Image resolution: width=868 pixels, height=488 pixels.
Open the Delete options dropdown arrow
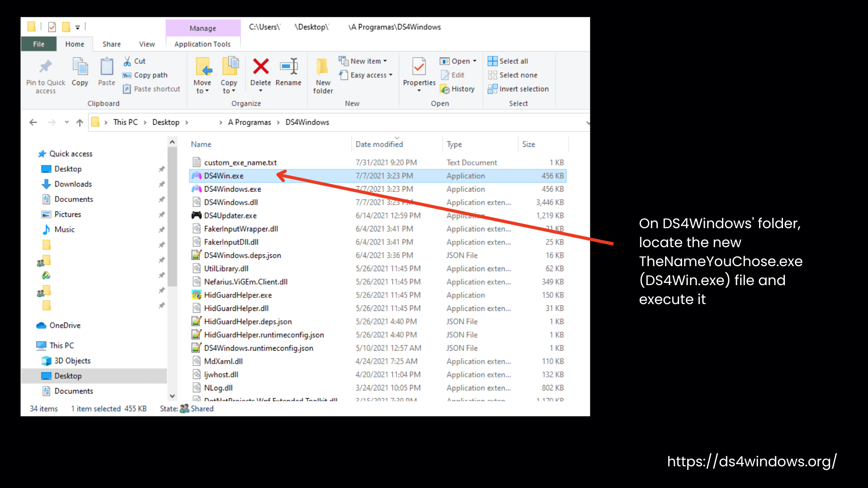(x=261, y=91)
